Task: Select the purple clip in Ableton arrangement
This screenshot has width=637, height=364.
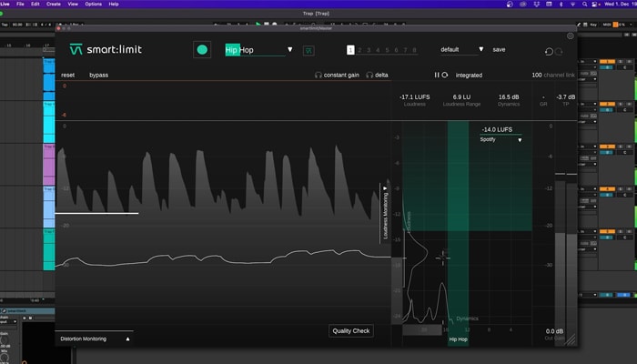Action: click(x=49, y=165)
